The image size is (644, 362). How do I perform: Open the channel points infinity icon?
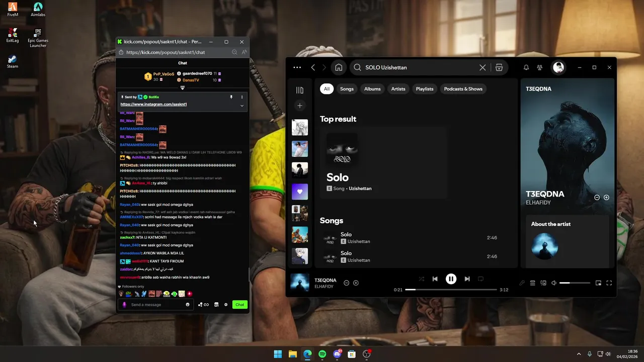coord(203,305)
